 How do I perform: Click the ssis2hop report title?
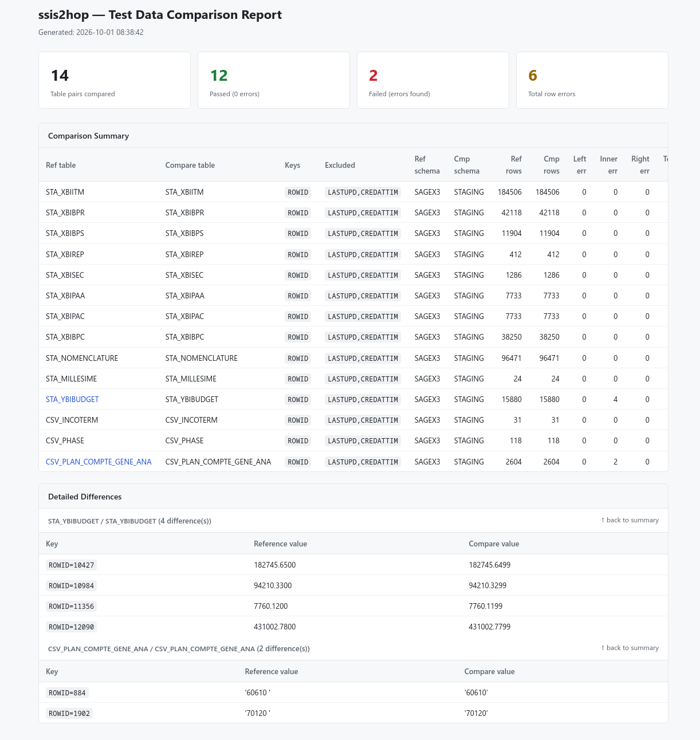160,15
